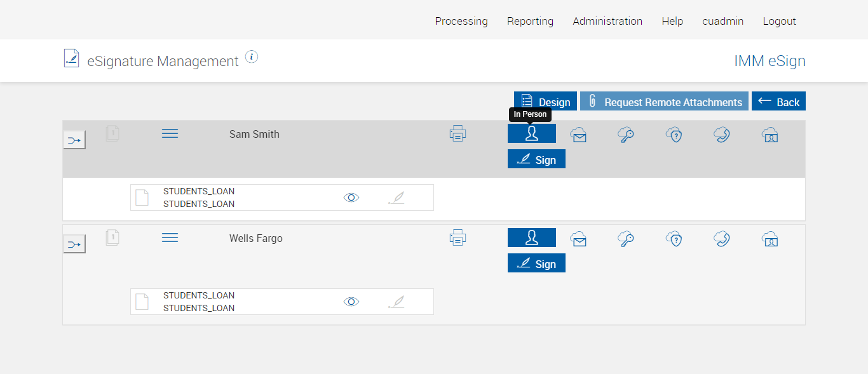
Task: Go back using the Back button
Action: coord(778,102)
